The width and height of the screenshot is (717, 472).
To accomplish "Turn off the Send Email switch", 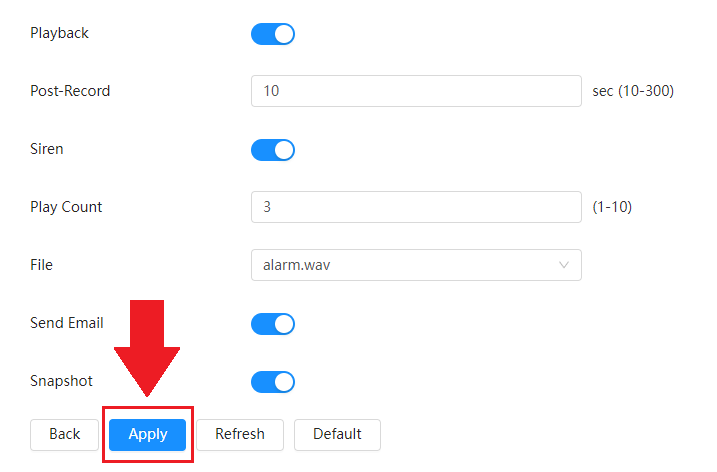I will coord(272,324).
